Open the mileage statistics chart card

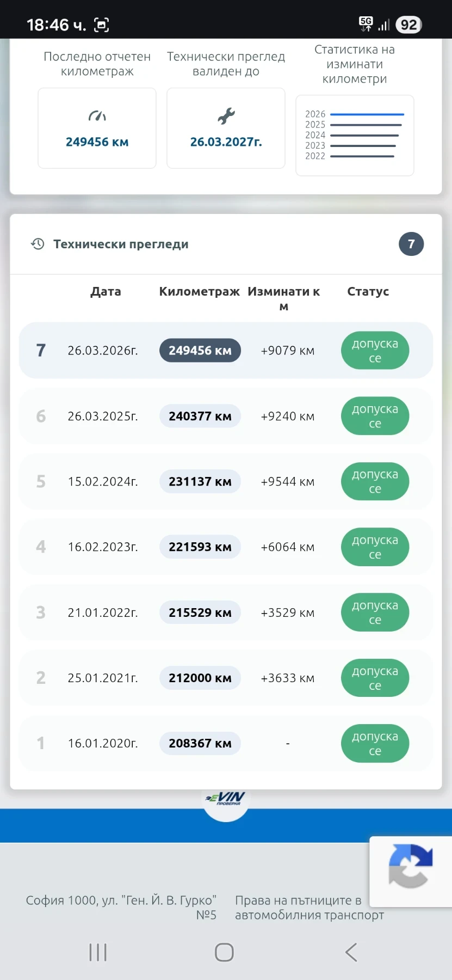click(355, 136)
